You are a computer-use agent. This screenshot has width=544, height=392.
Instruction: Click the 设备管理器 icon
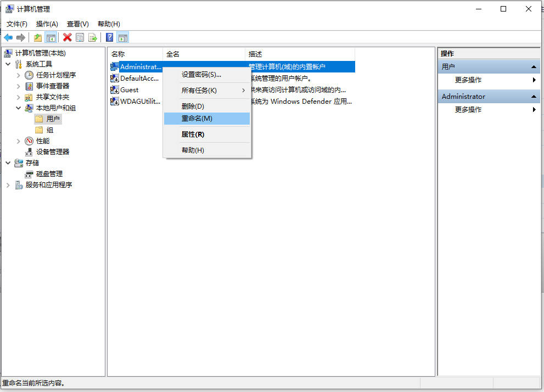coord(29,152)
